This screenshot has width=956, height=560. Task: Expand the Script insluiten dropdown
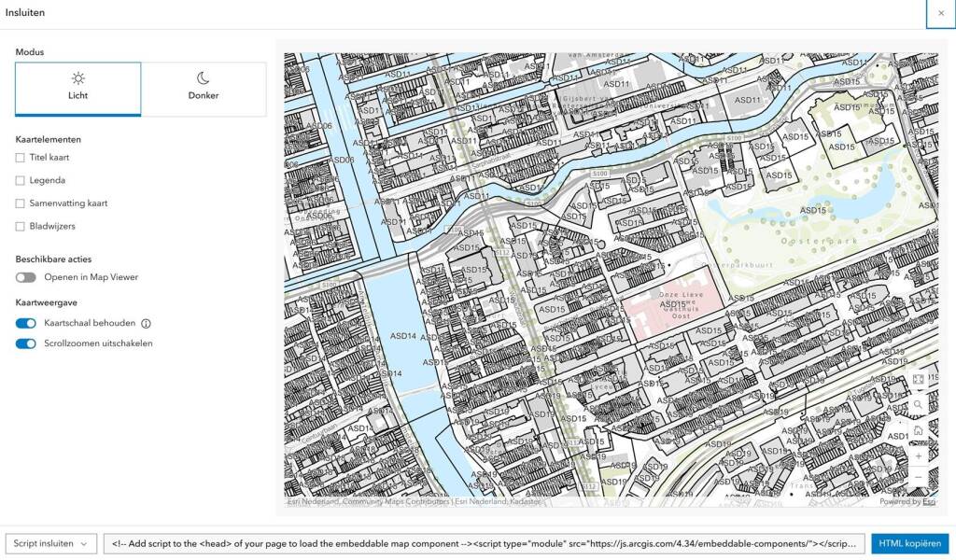pyautogui.click(x=51, y=543)
